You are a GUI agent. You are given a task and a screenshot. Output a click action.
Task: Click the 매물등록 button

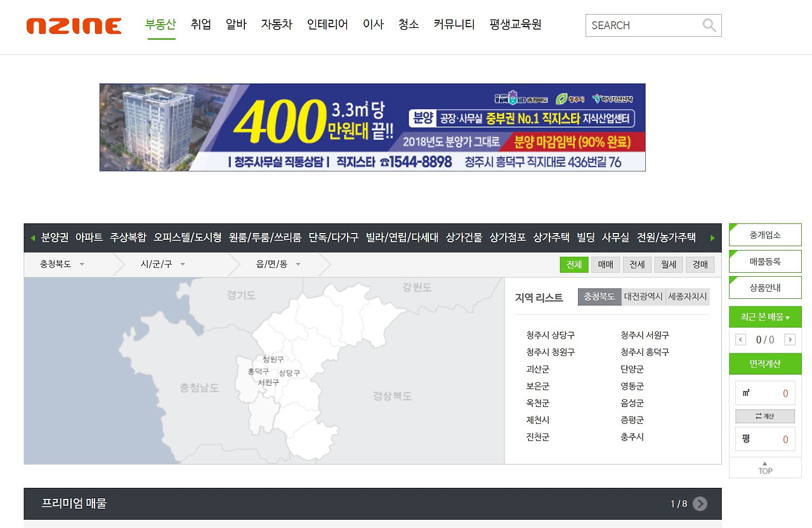[x=764, y=261]
